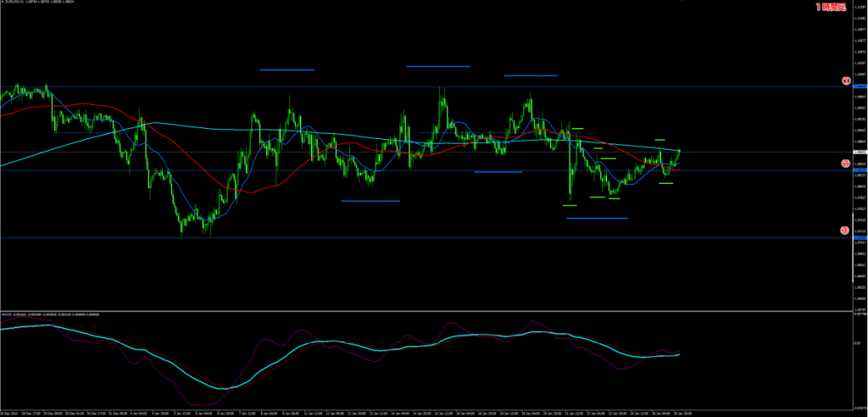Click the blue price tag of the bottom horizontal line
868x417 pixels.
tap(860, 237)
